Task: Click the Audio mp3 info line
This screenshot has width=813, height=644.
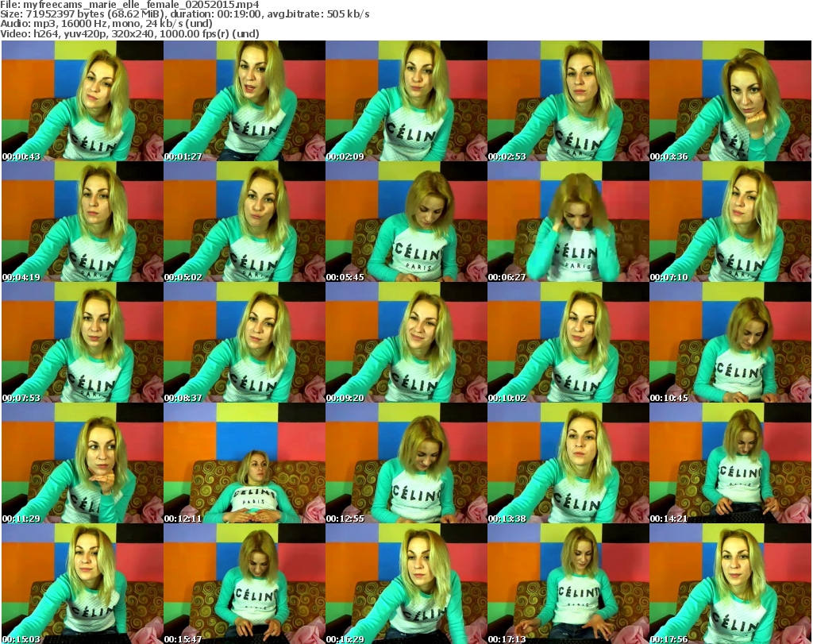Action: point(106,24)
